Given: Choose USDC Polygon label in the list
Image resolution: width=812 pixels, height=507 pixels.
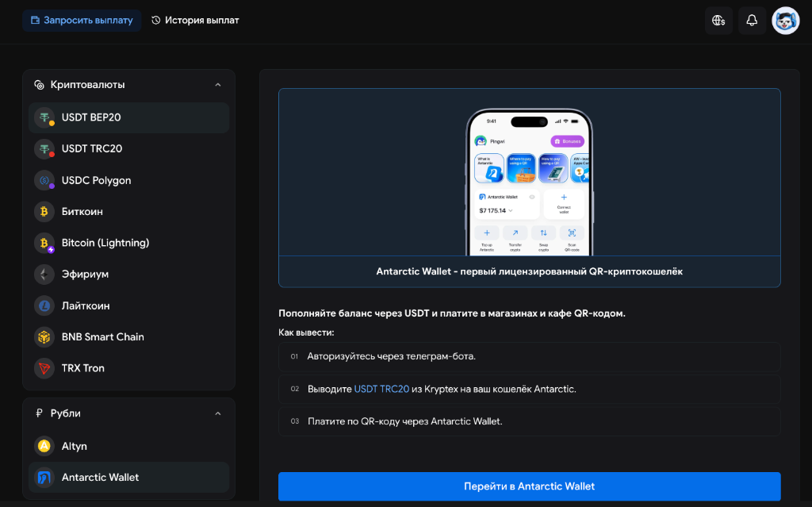Looking at the screenshot, I should point(96,180).
